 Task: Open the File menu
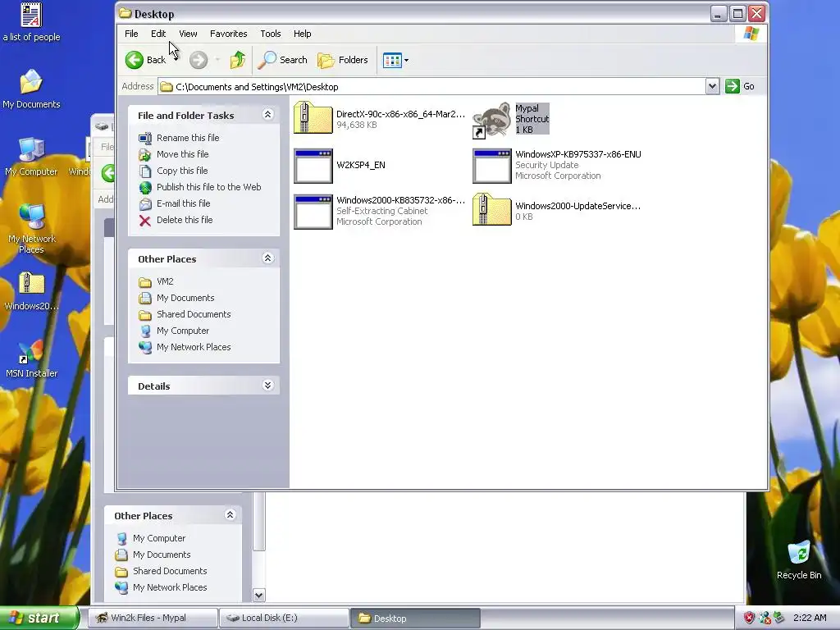(x=131, y=34)
